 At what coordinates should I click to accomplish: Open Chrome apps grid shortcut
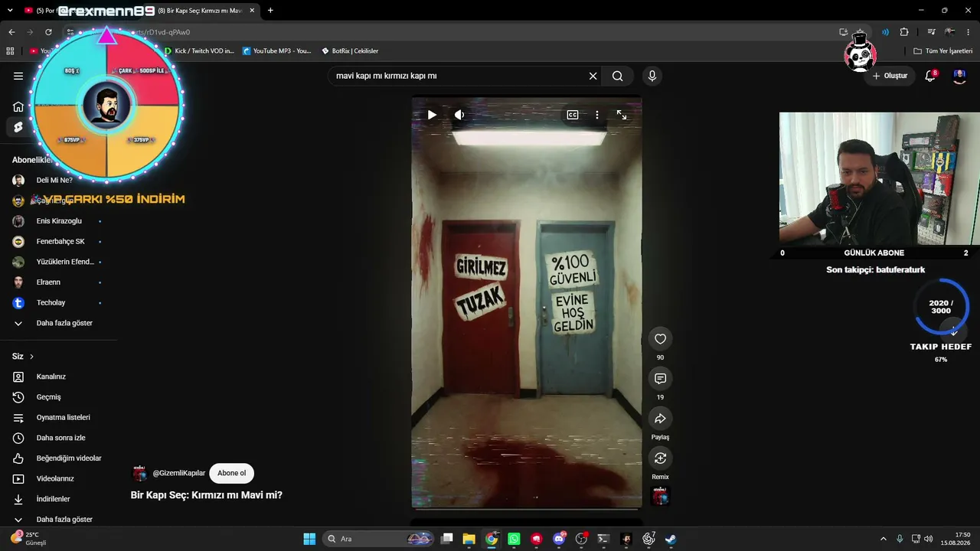10,51
